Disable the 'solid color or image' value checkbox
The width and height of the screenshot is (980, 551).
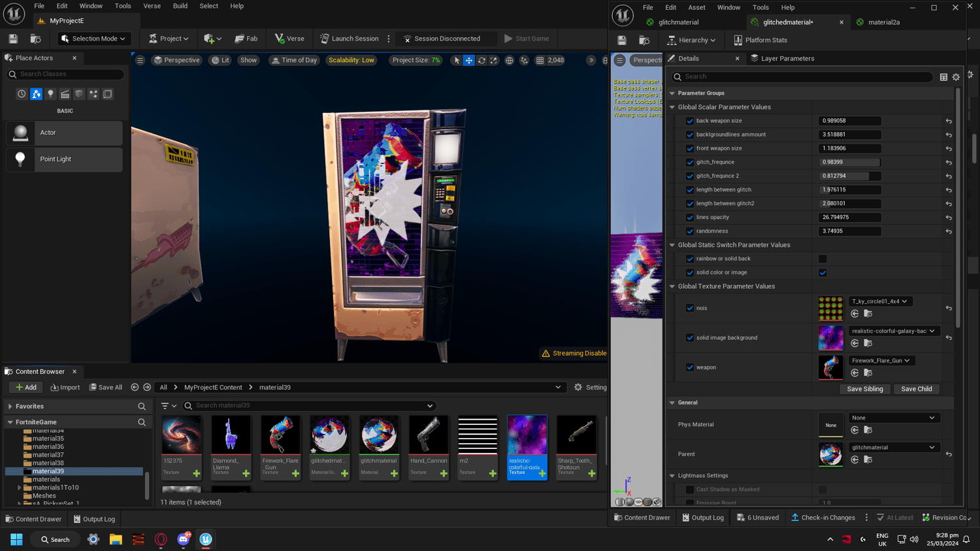tap(823, 273)
